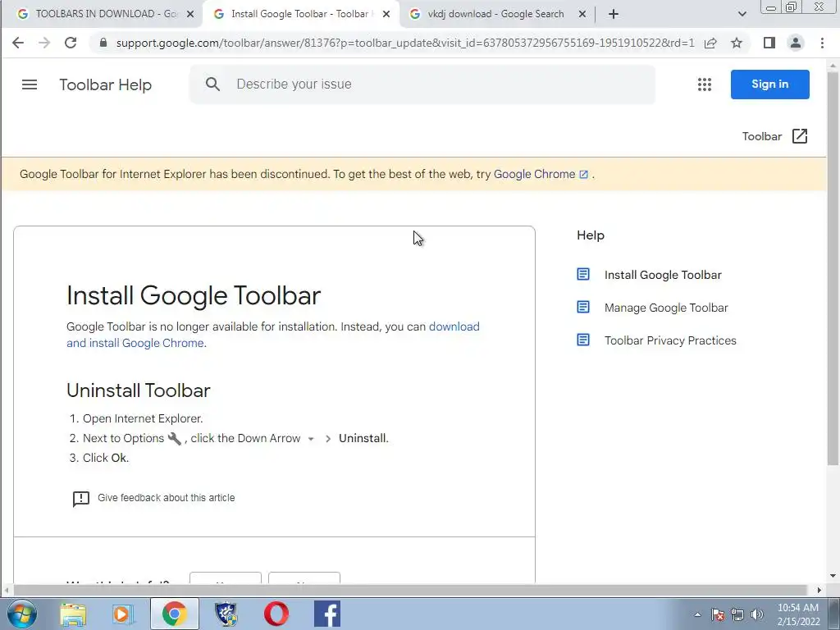This screenshot has height=630, width=840.
Task: Close the TOOLBARS IN DOWNLOAD tab
Action: point(189,15)
